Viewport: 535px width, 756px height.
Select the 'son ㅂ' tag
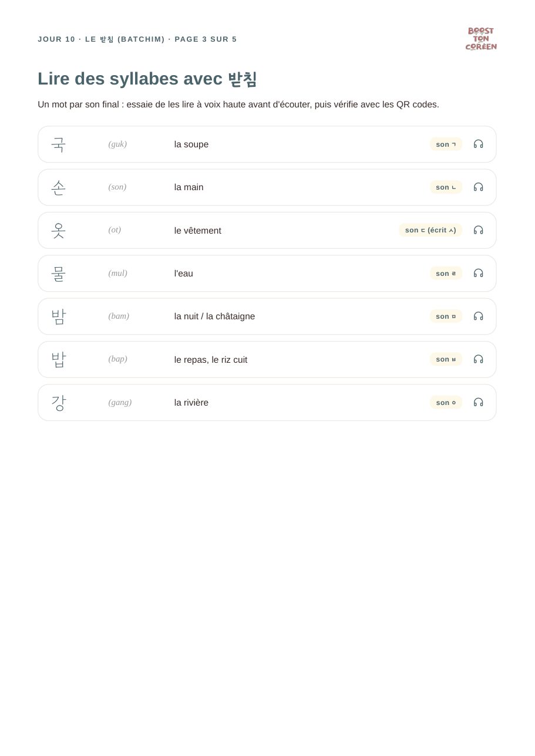coord(446,359)
